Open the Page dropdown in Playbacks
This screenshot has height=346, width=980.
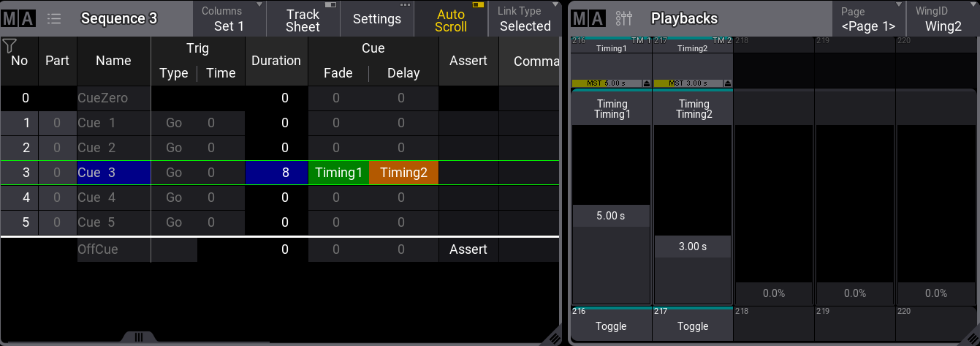click(x=868, y=19)
